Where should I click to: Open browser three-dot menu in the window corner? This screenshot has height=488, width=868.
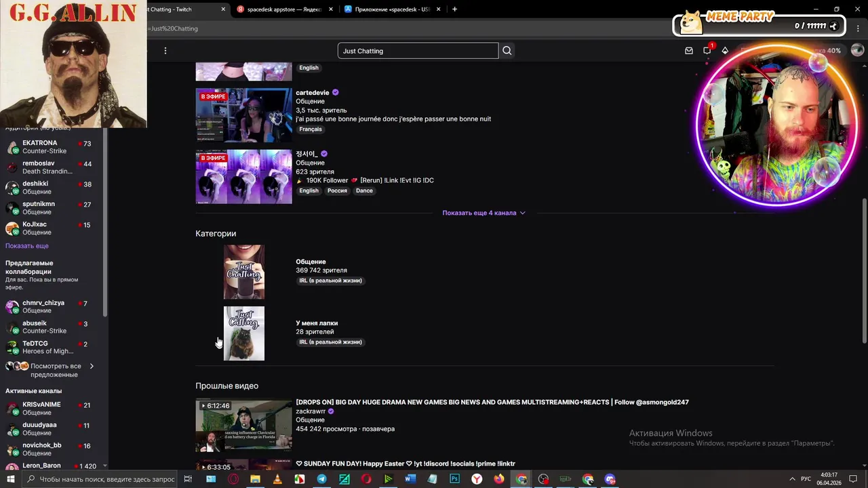(858, 28)
